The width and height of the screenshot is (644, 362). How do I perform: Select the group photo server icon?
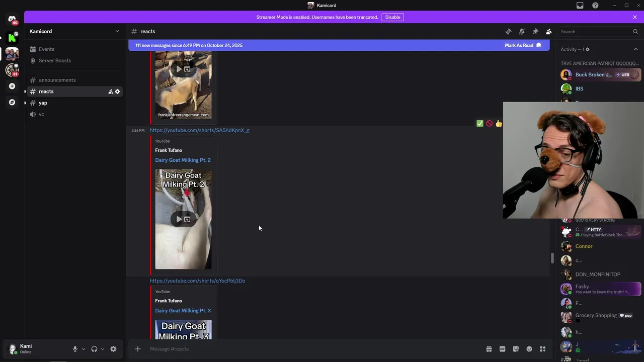tap(12, 53)
